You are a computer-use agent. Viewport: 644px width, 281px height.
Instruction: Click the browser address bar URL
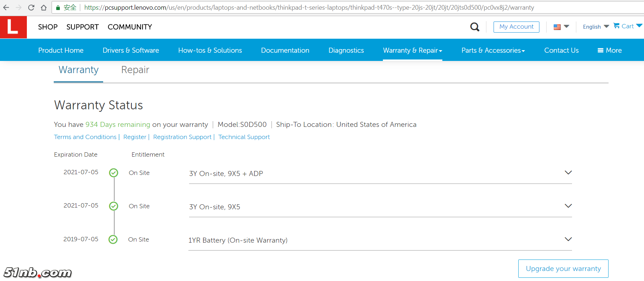[x=309, y=8]
